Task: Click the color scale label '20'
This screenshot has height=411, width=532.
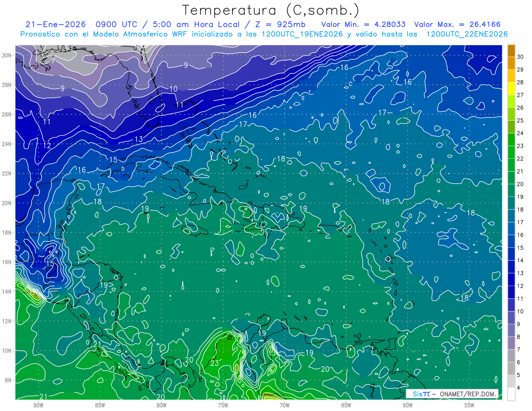Action: pos(520,184)
